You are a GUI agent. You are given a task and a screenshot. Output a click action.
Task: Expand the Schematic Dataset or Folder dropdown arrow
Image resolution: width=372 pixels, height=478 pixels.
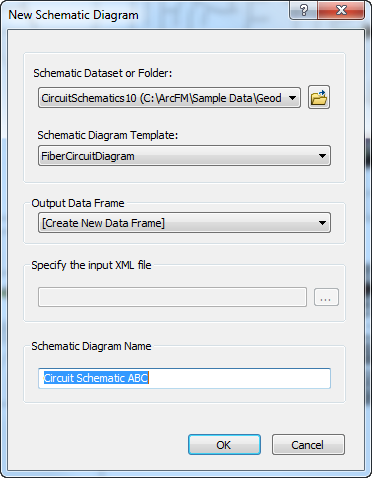click(x=292, y=98)
